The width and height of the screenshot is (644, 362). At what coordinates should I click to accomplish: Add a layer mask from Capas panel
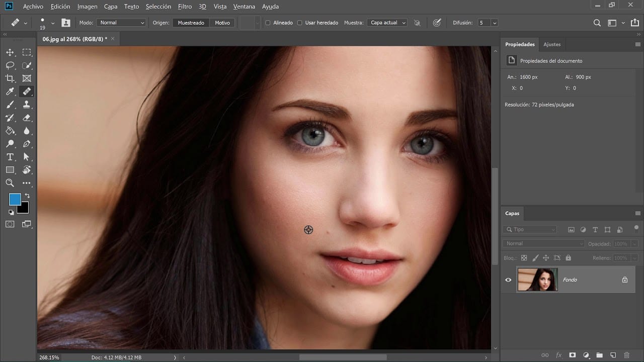pyautogui.click(x=572, y=355)
